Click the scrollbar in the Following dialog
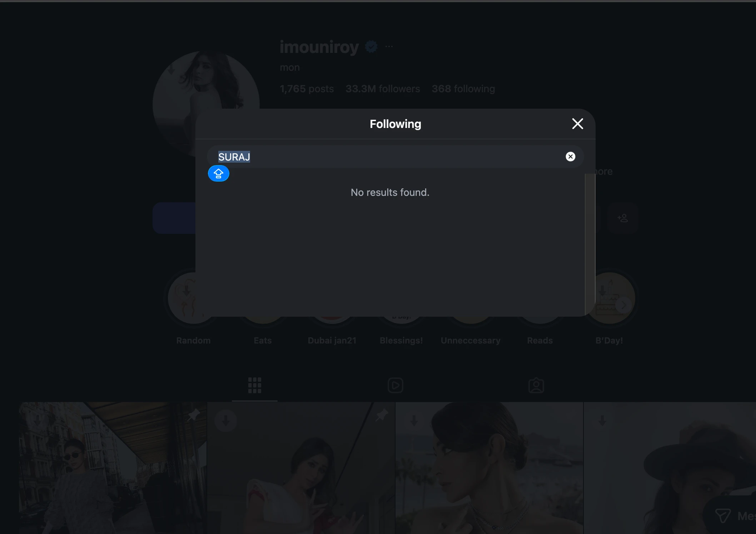756x534 pixels. pos(590,245)
